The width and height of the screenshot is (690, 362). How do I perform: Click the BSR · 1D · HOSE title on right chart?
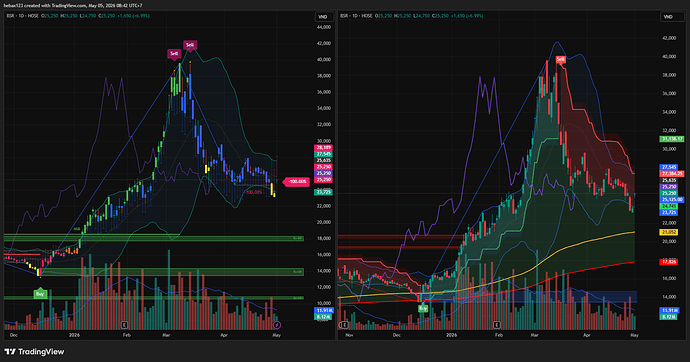pyautogui.click(x=356, y=16)
